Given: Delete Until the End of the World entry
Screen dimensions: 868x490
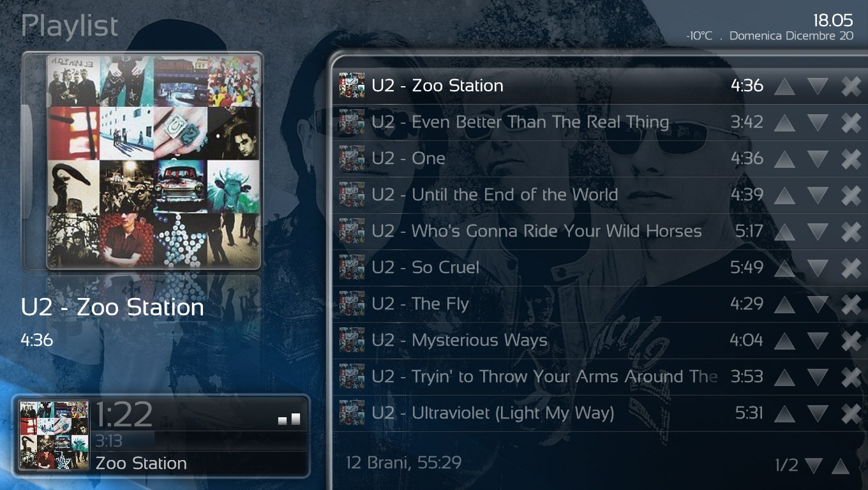Looking at the screenshot, I should [851, 195].
